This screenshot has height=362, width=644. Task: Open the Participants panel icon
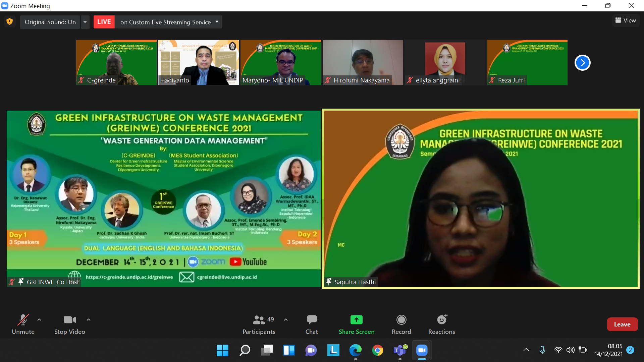pyautogui.click(x=259, y=320)
